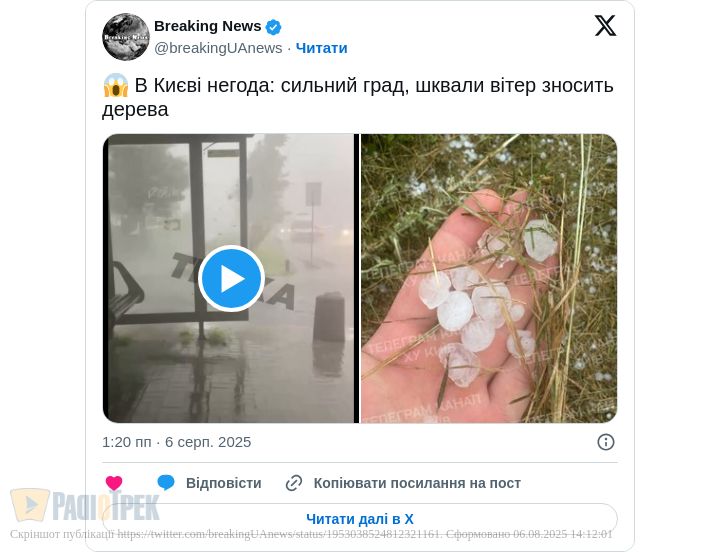This screenshot has height=552, width=720.
Task: Play the storm video
Action: point(231,278)
